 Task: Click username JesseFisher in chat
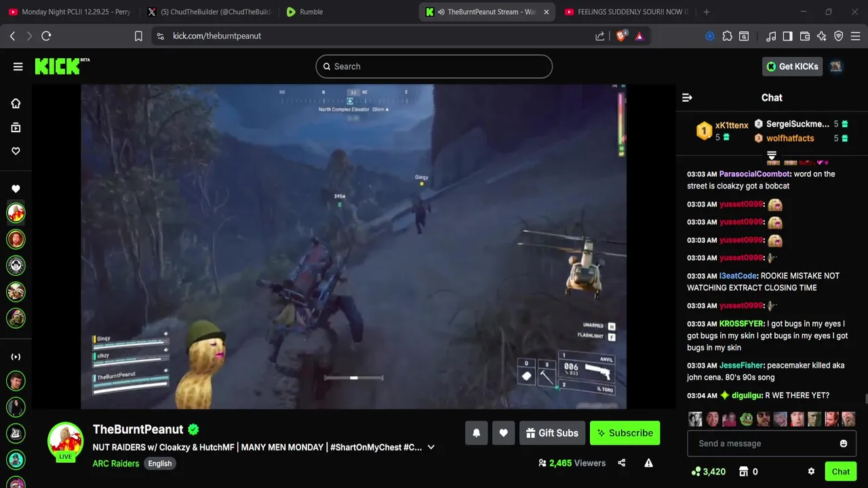click(x=741, y=365)
